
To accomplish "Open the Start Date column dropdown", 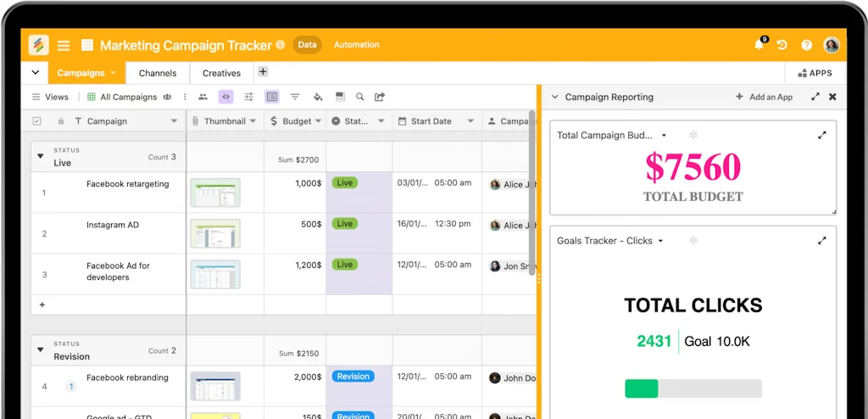I will tap(470, 121).
